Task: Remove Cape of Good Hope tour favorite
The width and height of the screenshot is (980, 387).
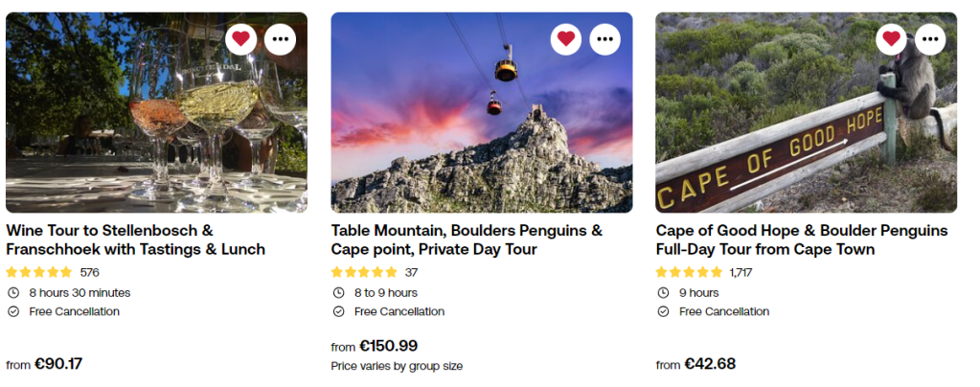Action: [x=892, y=39]
